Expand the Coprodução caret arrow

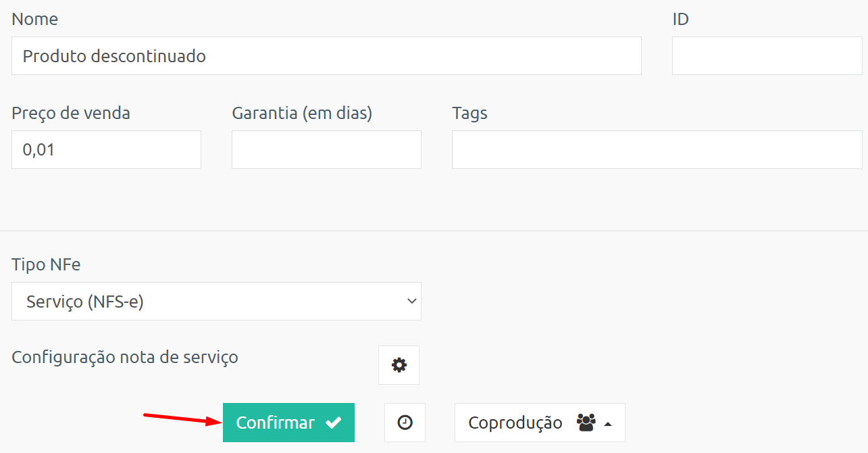coord(608,424)
